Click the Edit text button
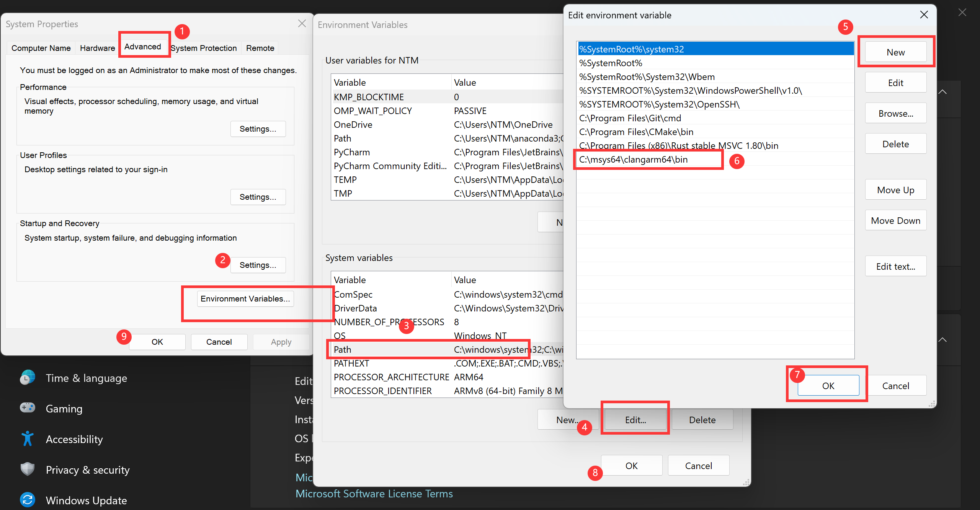This screenshot has height=510, width=980. click(x=895, y=266)
